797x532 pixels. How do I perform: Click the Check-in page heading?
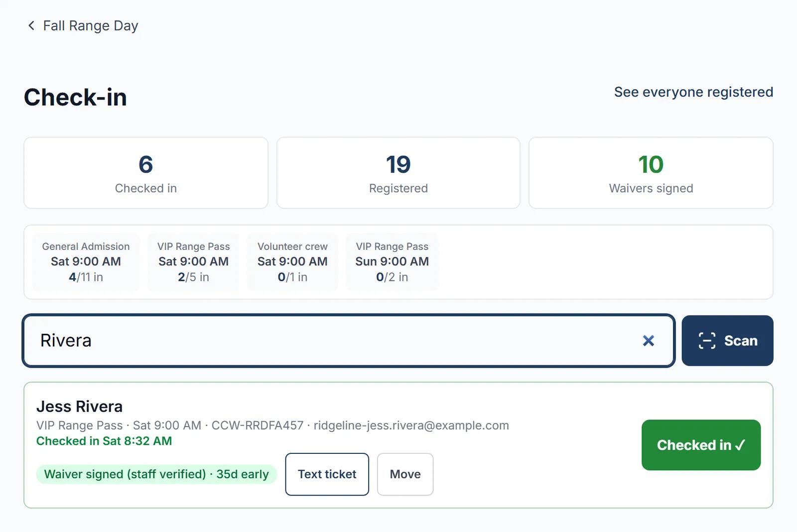75,97
